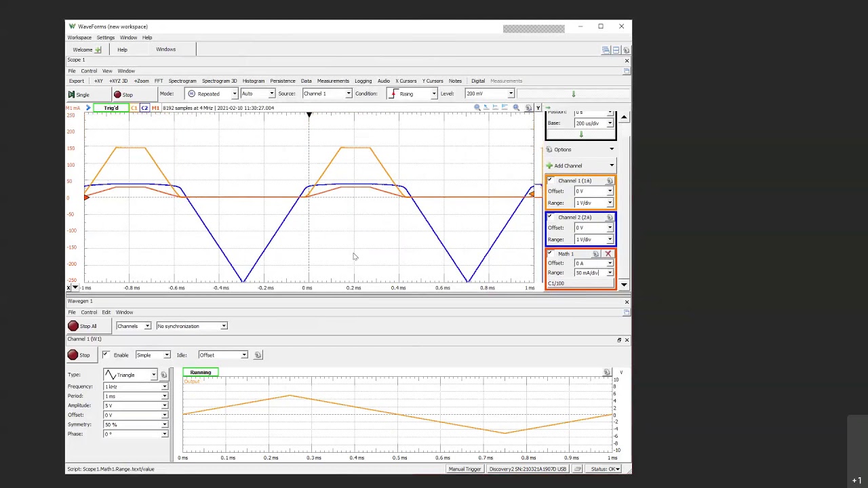Click the X axis marker at plot corner

68,288
